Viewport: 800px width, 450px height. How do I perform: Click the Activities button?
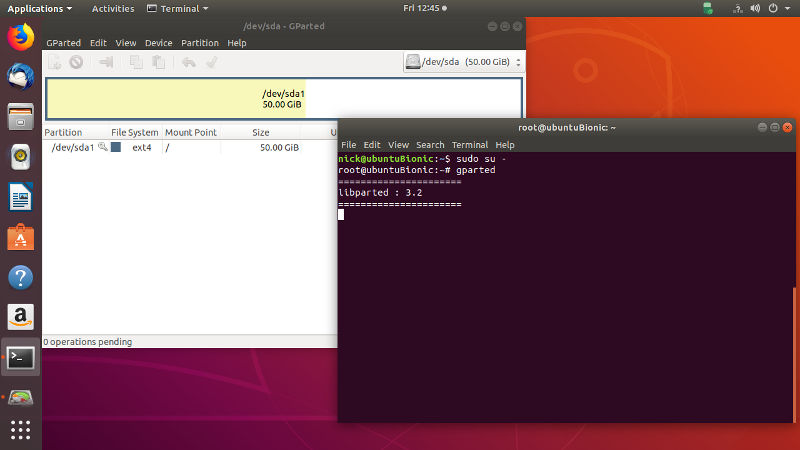point(113,9)
